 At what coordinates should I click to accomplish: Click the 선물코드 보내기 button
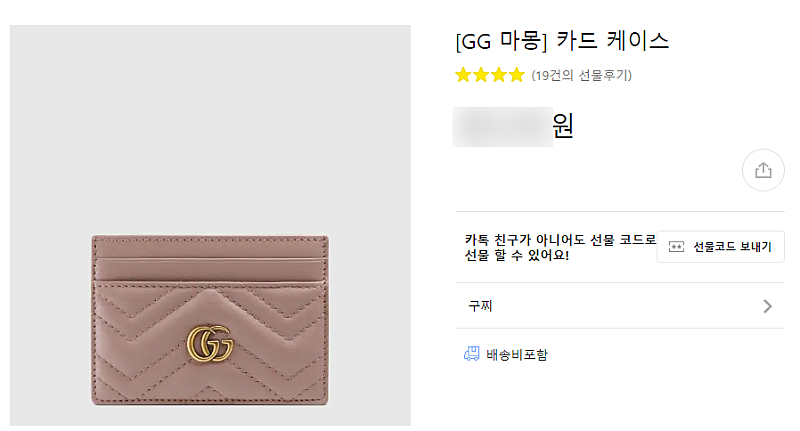coord(720,247)
